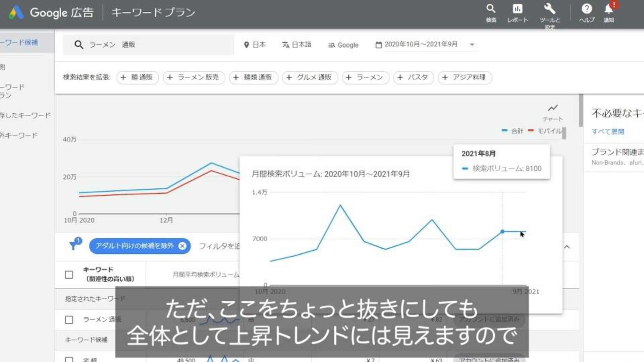Open Tools and Settings wrench icon

pyautogui.click(x=549, y=9)
